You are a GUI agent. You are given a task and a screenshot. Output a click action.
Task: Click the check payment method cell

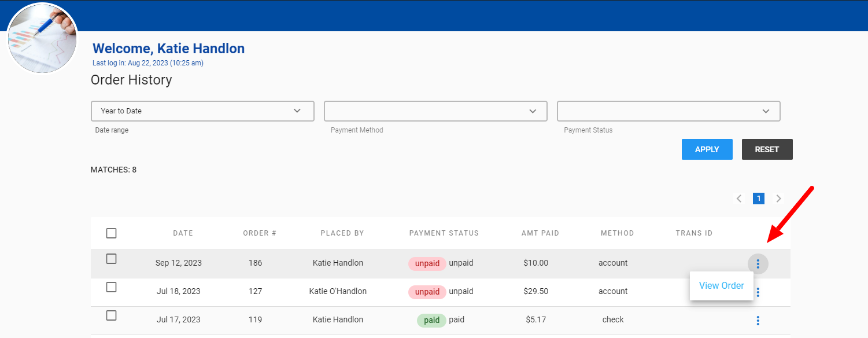pyautogui.click(x=613, y=319)
